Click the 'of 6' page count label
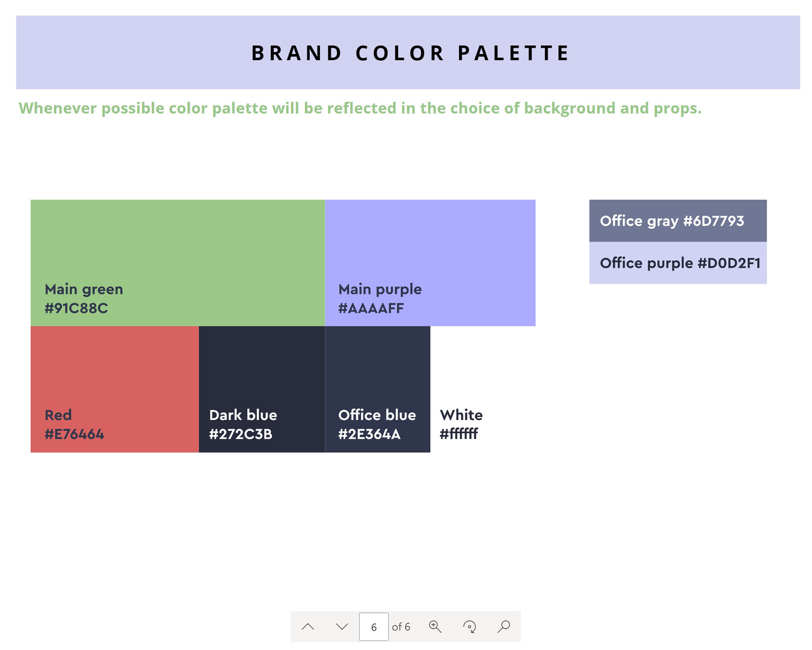Image resolution: width=812 pixels, height=650 pixels. click(x=401, y=627)
